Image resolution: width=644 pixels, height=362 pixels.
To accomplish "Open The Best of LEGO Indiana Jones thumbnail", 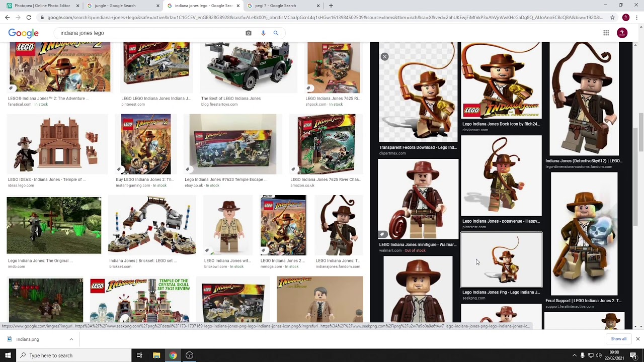I will [248, 67].
